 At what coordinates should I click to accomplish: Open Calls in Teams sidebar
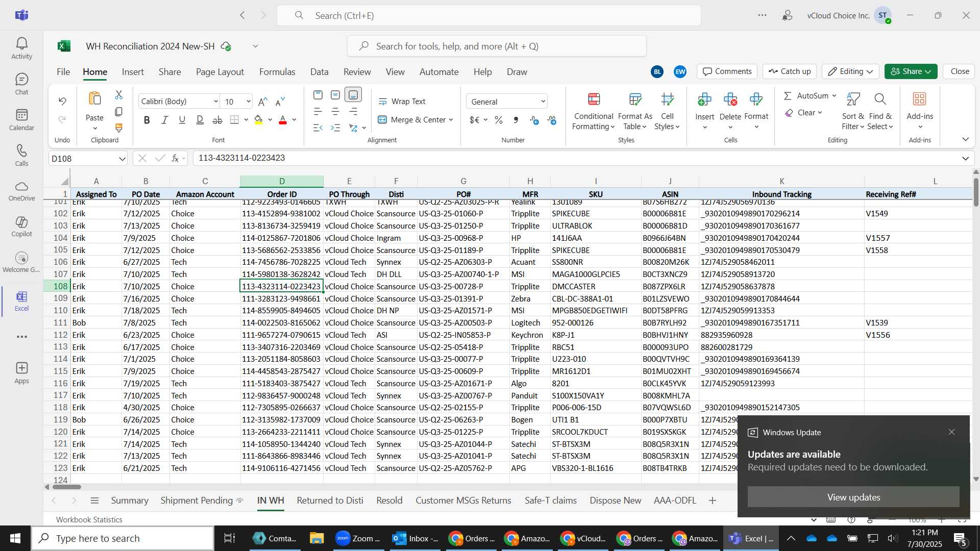click(21, 156)
